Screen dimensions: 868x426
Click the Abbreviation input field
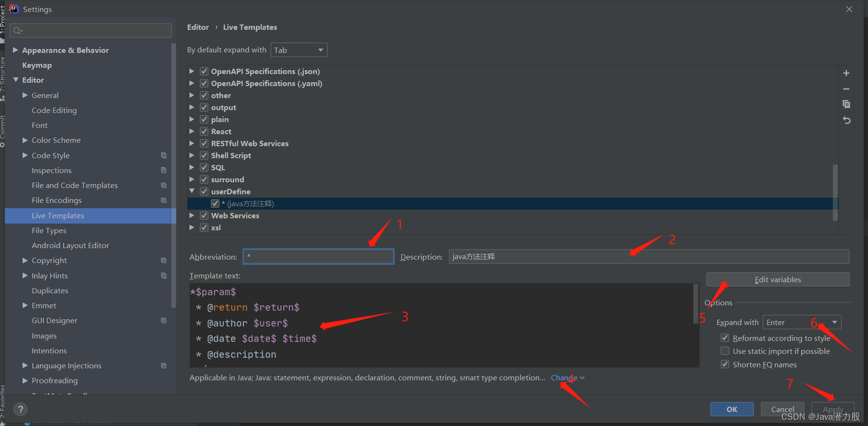point(318,257)
